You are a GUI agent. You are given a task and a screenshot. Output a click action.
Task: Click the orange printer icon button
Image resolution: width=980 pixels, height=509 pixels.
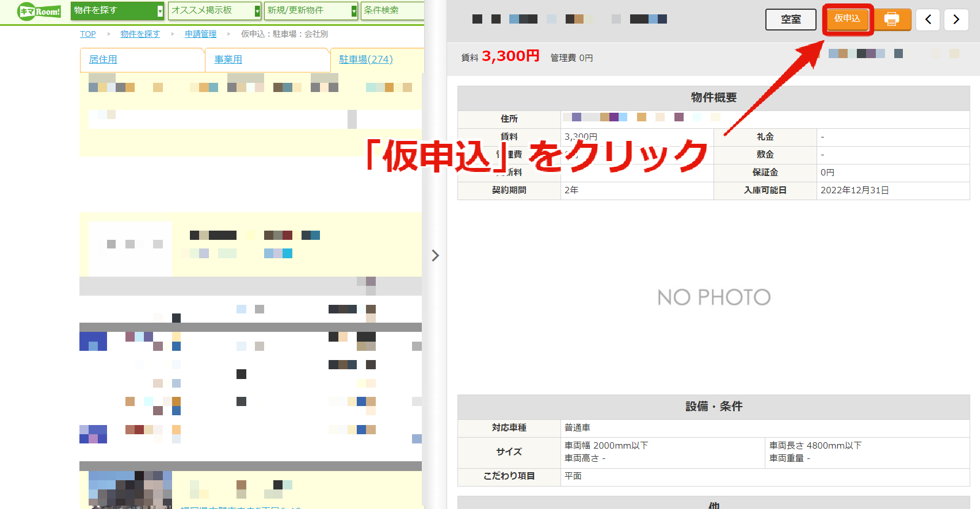coord(891,19)
